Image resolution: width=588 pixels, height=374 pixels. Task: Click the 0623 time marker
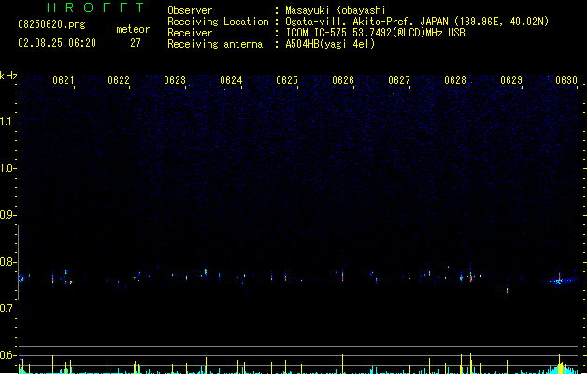point(175,80)
